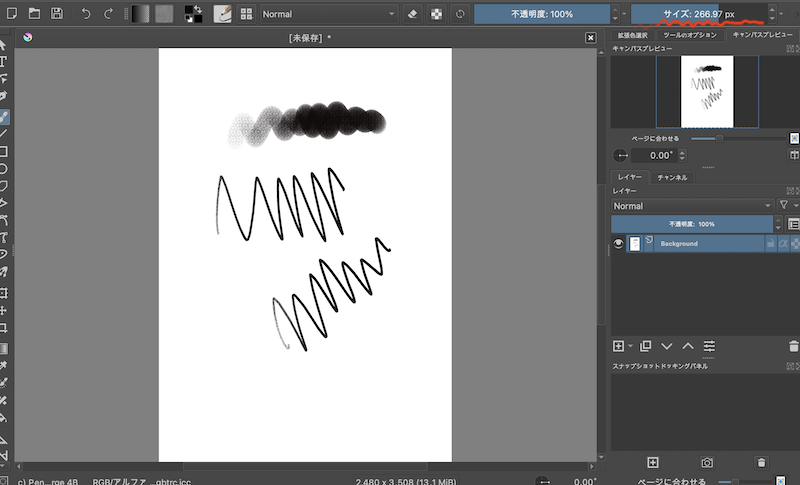This screenshot has height=485, width=800.
Task: Click the canvas rotation angle field
Action: [x=660, y=155]
